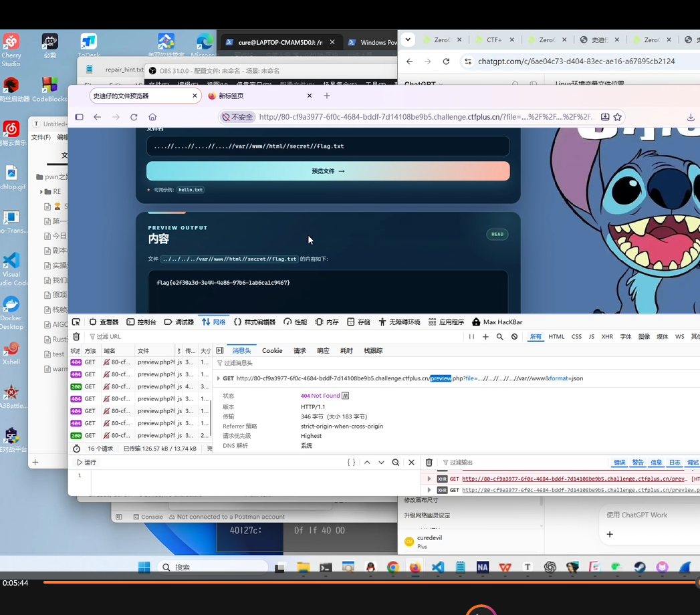700x615 pixels.
Task: Bookmark this page with the star icon
Action: pyautogui.click(x=617, y=117)
